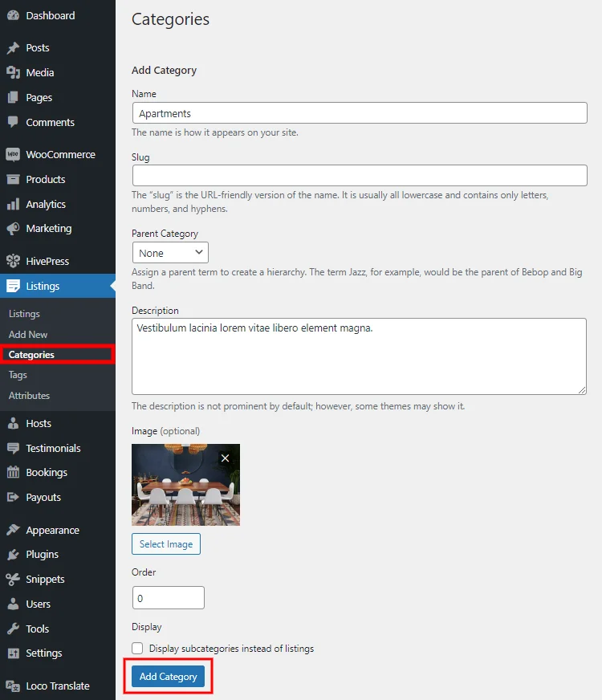602x700 pixels.
Task: Click the Plugins plug icon
Action: click(14, 554)
